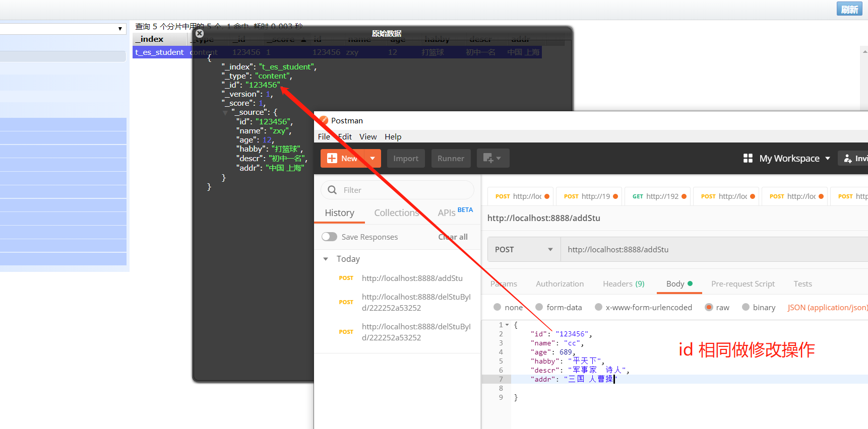Select the first POST http://loc request tab

click(x=520, y=196)
